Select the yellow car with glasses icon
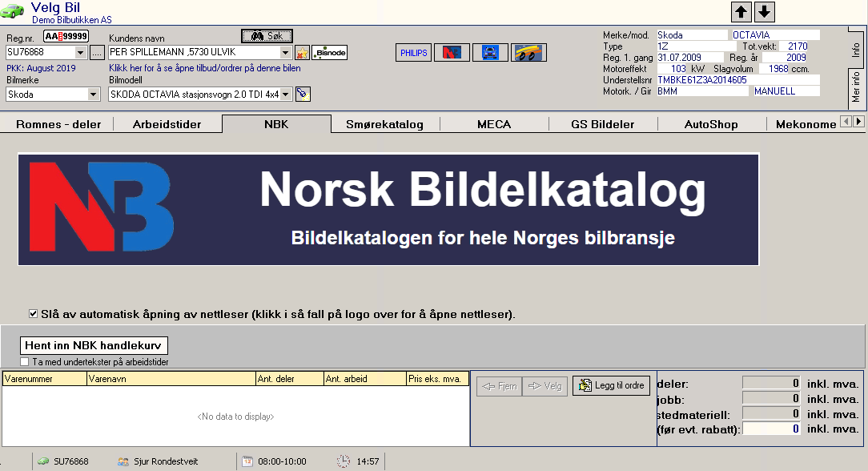The width and height of the screenshot is (868, 471). coord(528,52)
